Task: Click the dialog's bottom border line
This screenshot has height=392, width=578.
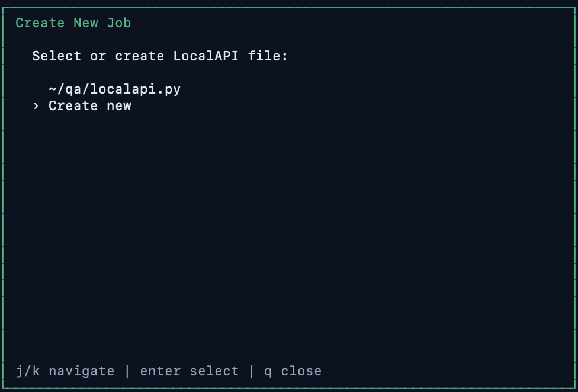Action: tap(289, 388)
